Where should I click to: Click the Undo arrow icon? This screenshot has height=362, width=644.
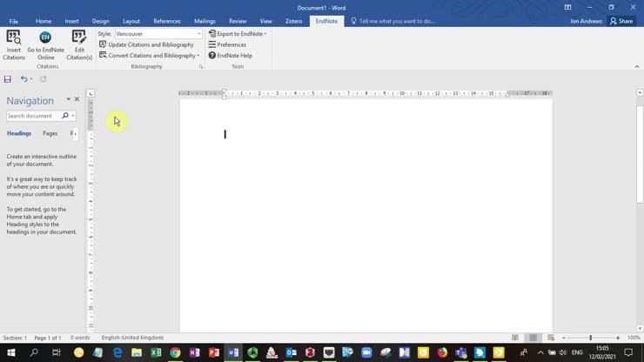coord(23,79)
